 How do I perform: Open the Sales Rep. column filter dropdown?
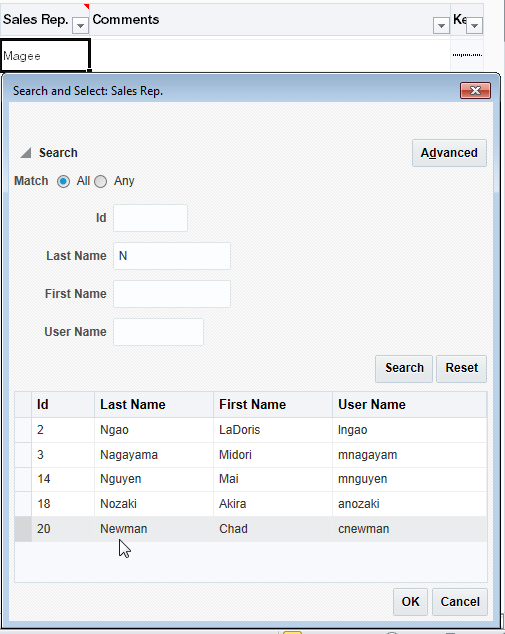(x=80, y=26)
